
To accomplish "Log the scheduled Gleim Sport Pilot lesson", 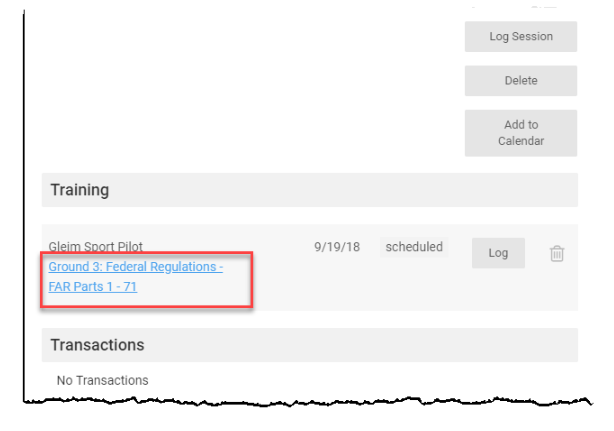I will click(x=498, y=253).
